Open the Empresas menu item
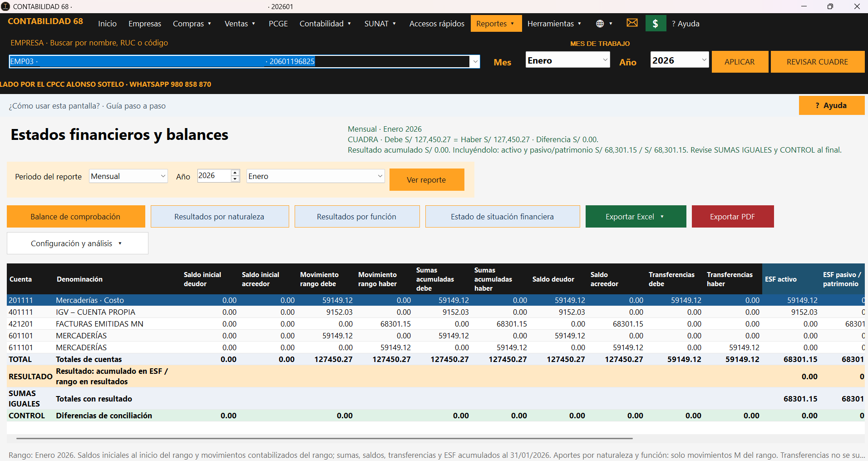This screenshot has height=461, width=868. [x=145, y=24]
